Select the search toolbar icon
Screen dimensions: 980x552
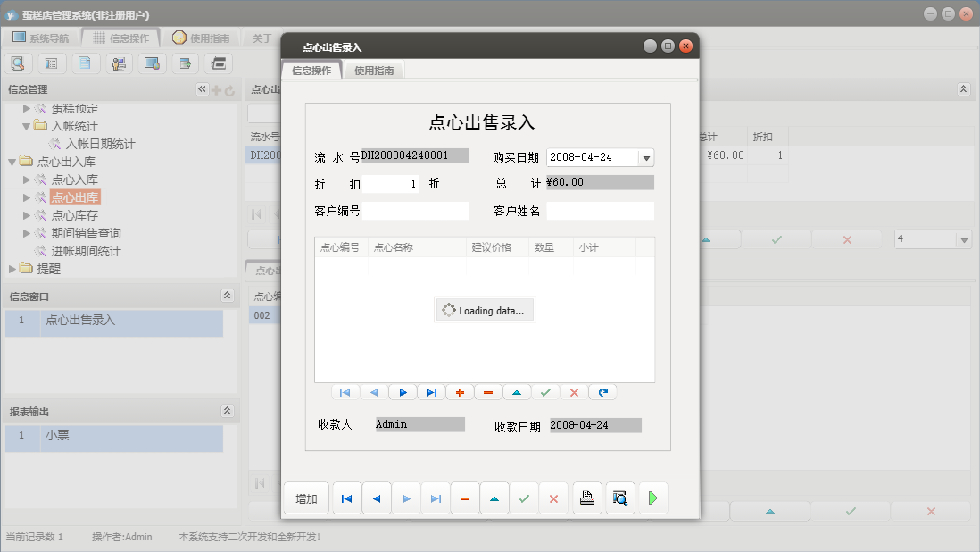tap(19, 63)
